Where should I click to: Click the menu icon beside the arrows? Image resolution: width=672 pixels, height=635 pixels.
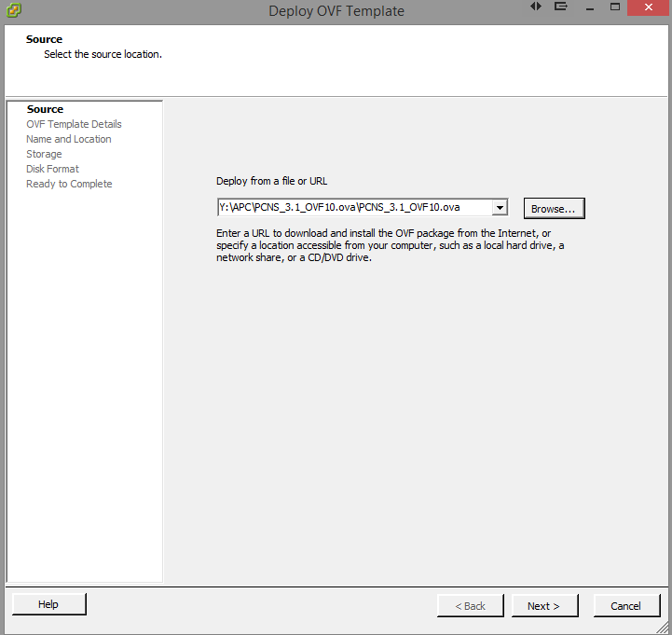click(561, 7)
